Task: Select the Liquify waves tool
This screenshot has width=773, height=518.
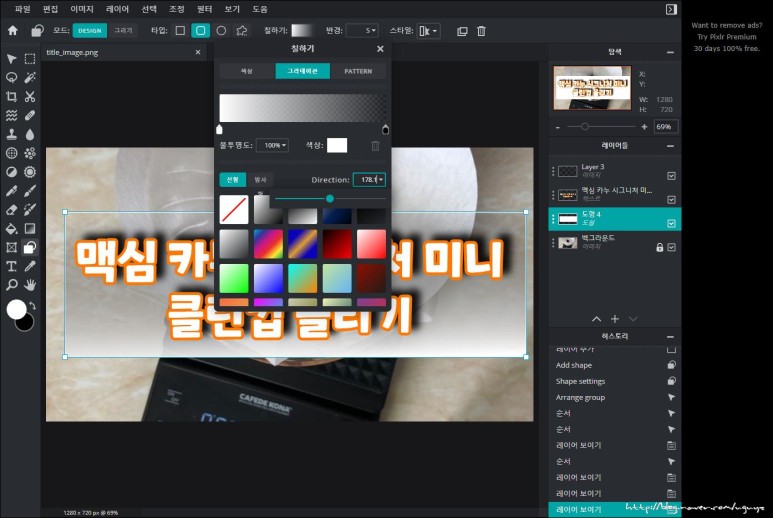Action: coord(11,115)
